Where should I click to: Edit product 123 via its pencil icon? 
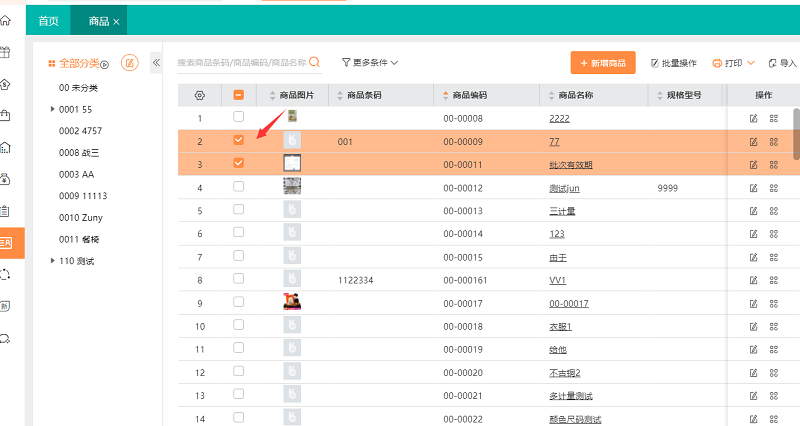tap(754, 234)
